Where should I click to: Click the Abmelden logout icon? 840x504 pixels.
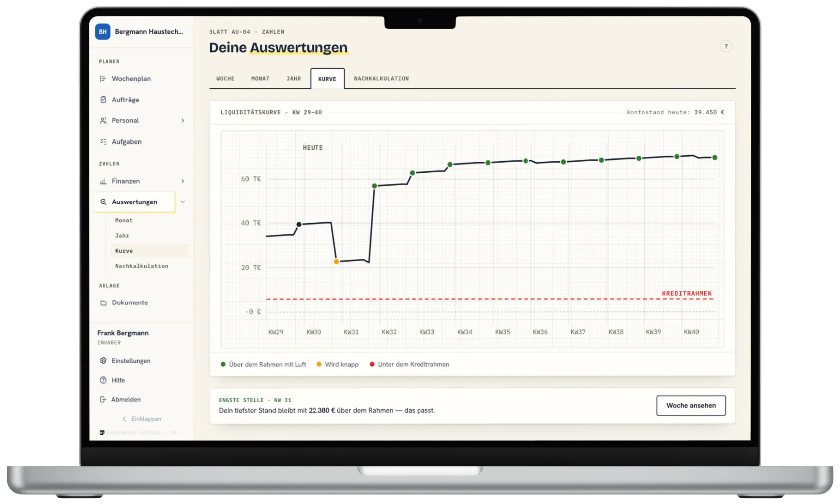(103, 399)
